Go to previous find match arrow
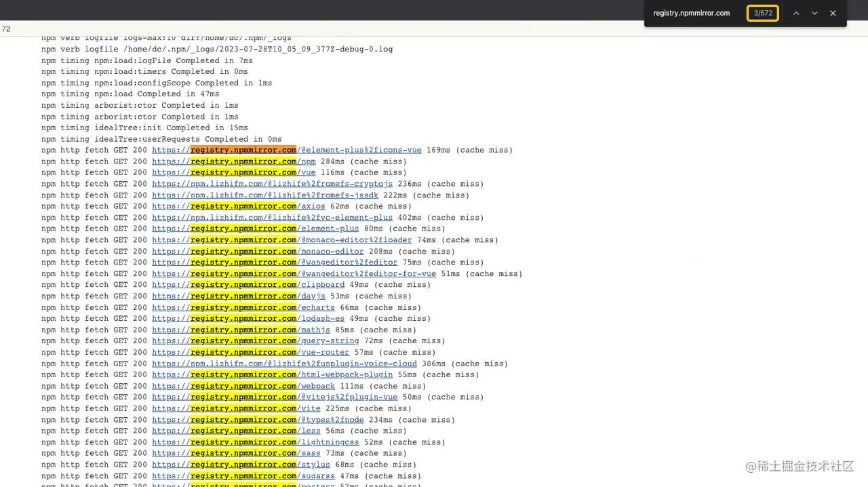The image size is (868, 487). 796,13
